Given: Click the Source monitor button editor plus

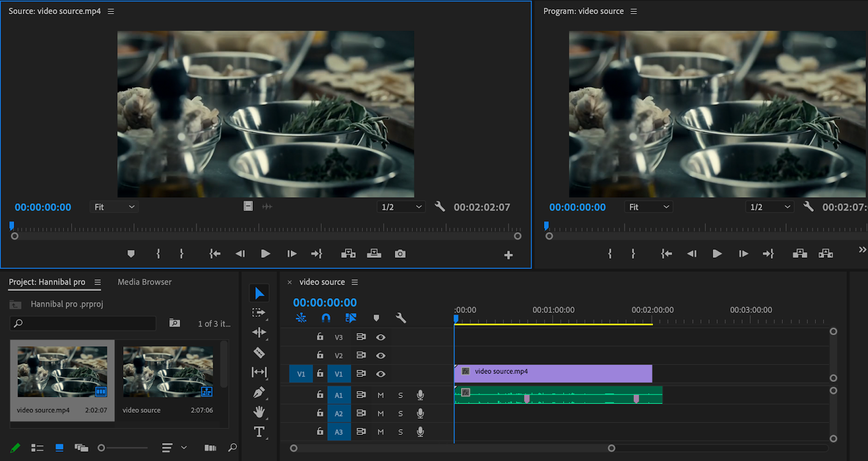Looking at the screenshot, I should tap(508, 255).
